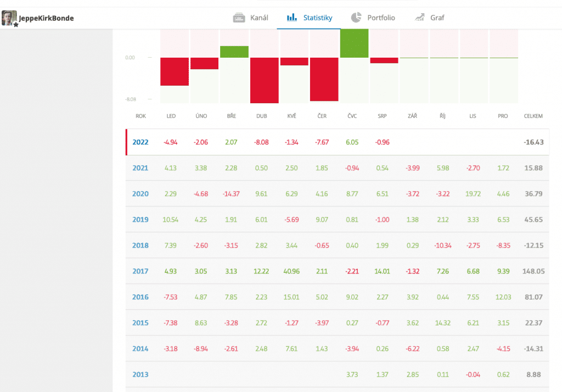The width and height of the screenshot is (562, 392).
Task: Open the Kanál tab
Action: (x=259, y=18)
